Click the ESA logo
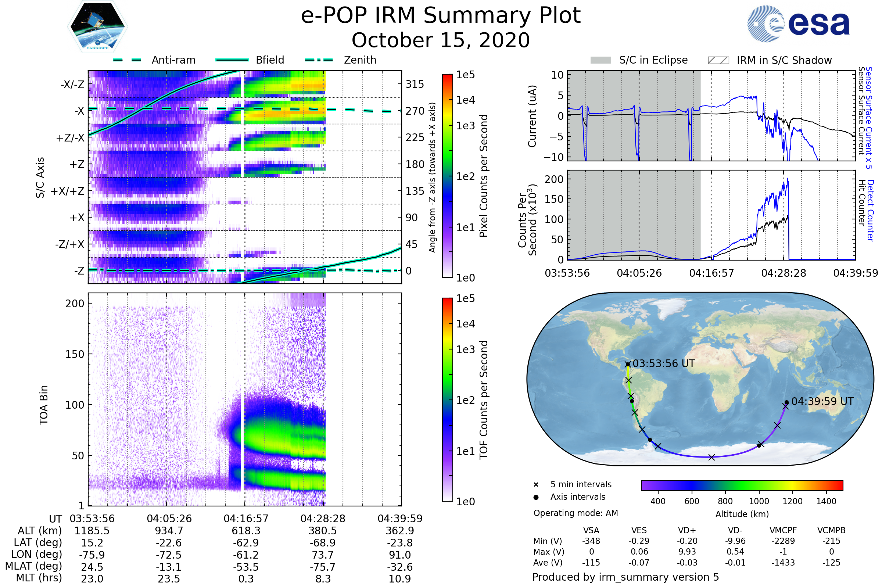Screen dimensions: 882x588 799,24
